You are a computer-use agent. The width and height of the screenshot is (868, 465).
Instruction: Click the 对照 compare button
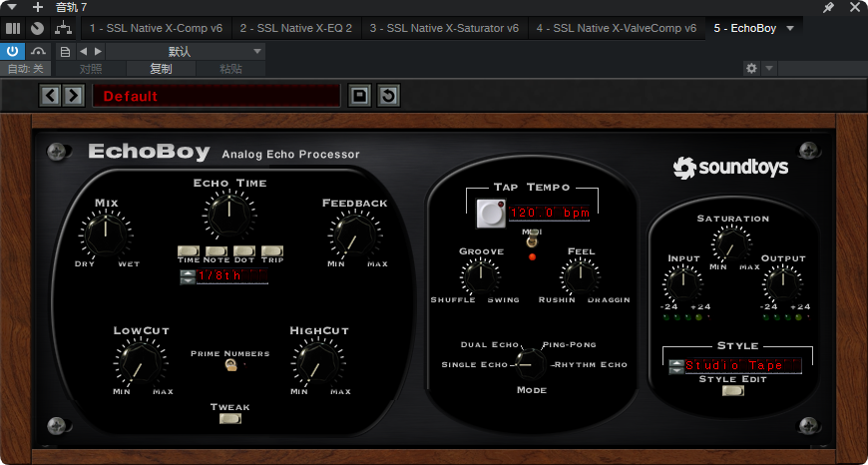pos(92,69)
